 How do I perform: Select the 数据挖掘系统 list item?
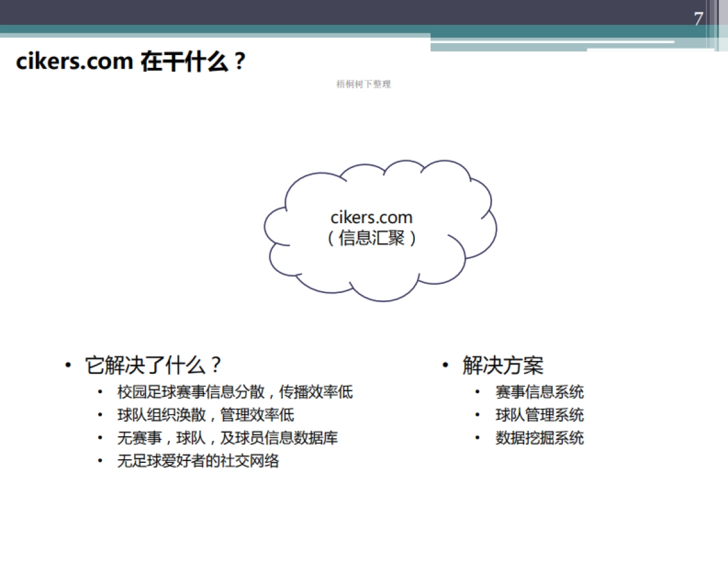pos(539,437)
